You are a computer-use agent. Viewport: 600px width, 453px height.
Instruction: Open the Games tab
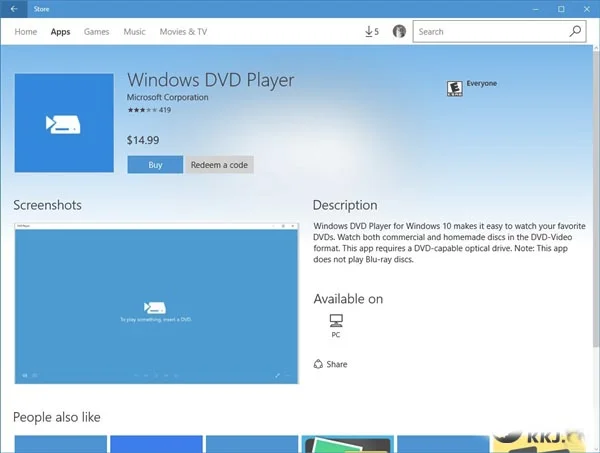[96, 32]
